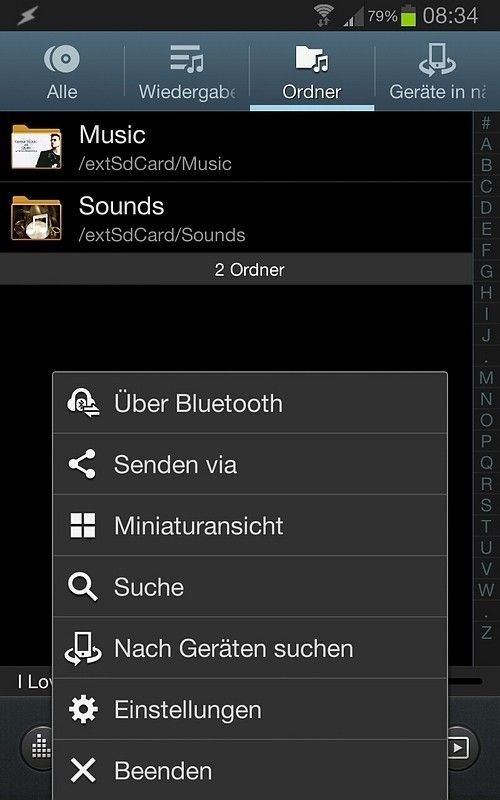Select the Ordner tab
Image resolution: width=500 pixels, height=800 pixels.
[312, 71]
